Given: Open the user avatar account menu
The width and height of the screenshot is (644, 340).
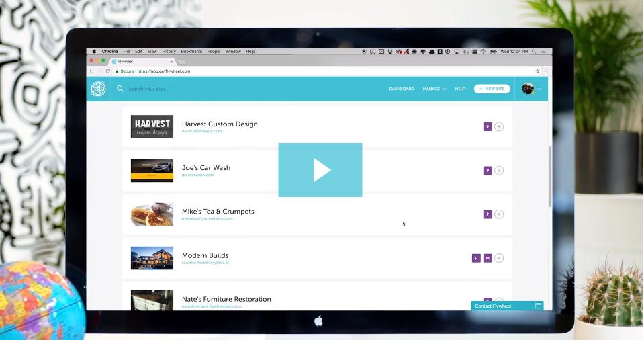Looking at the screenshot, I should pos(531,89).
